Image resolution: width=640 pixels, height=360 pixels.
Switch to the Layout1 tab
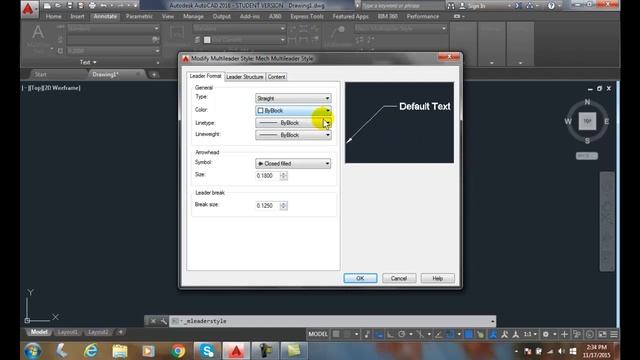(x=67, y=332)
